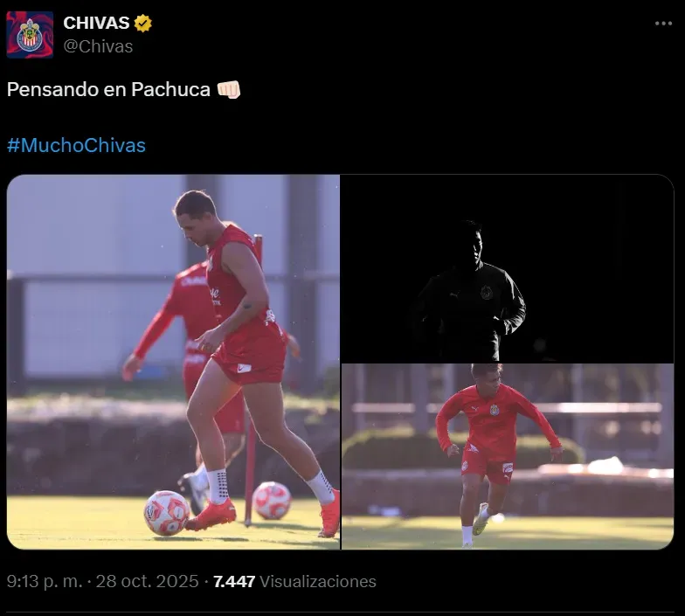This screenshot has width=685, height=616.
Task: Open the #MuchoChivas hashtag
Action: [76, 145]
